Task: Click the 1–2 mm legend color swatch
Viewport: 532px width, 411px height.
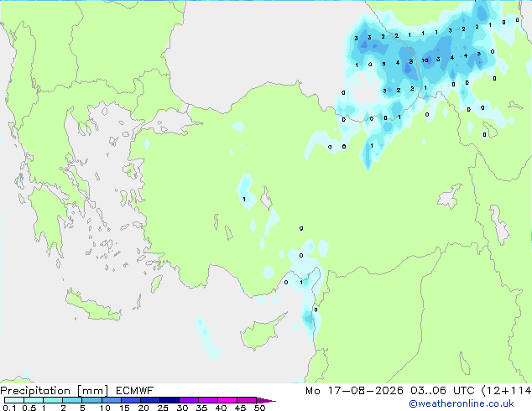Action: pos(53,400)
